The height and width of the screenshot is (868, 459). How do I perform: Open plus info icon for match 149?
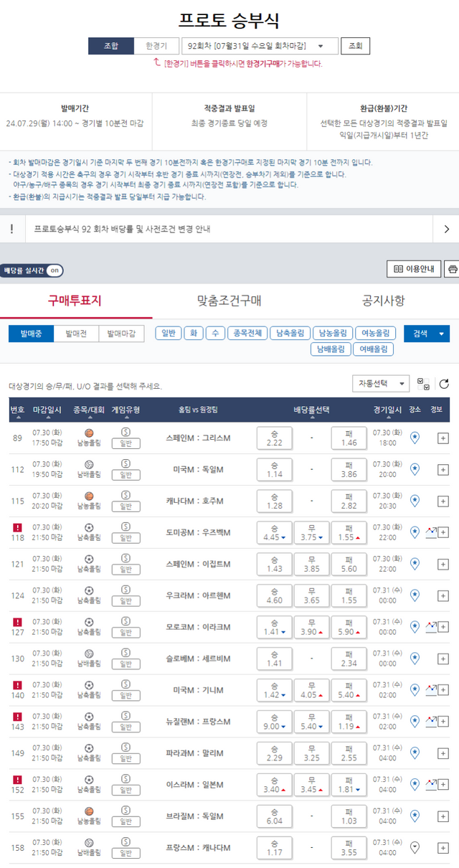[x=443, y=753]
